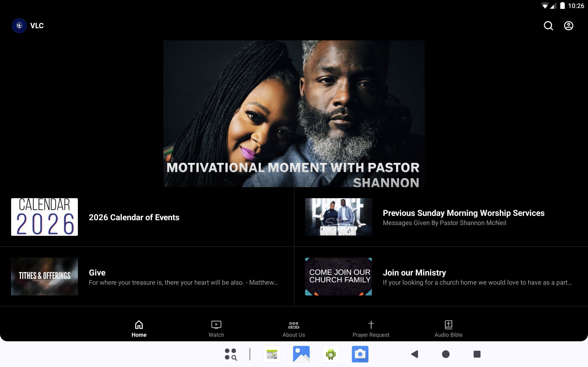Open the About Us tab
The width and height of the screenshot is (588, 367).
(294, 329)
